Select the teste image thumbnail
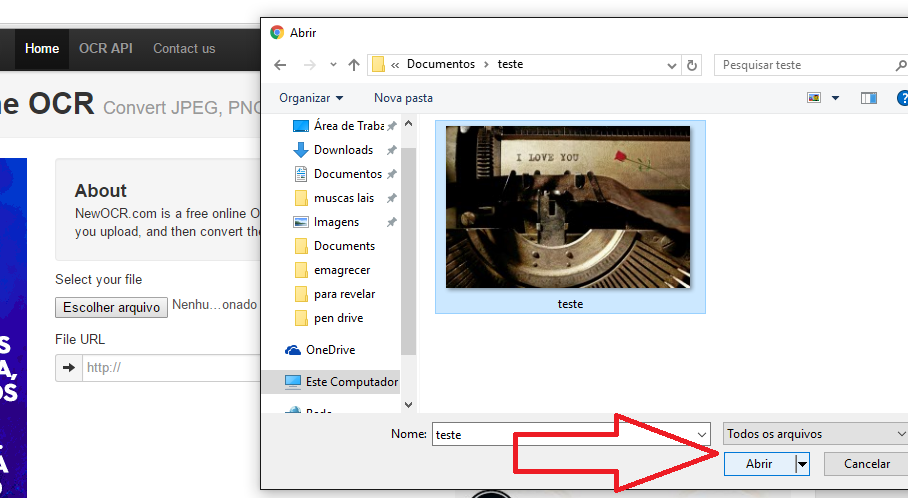This screenshot has height=498, width=908. tap(568, 208)
